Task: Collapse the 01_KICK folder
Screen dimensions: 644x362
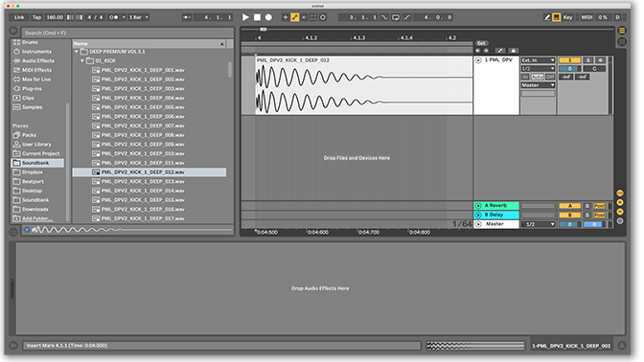Action: tap(82, 60)
